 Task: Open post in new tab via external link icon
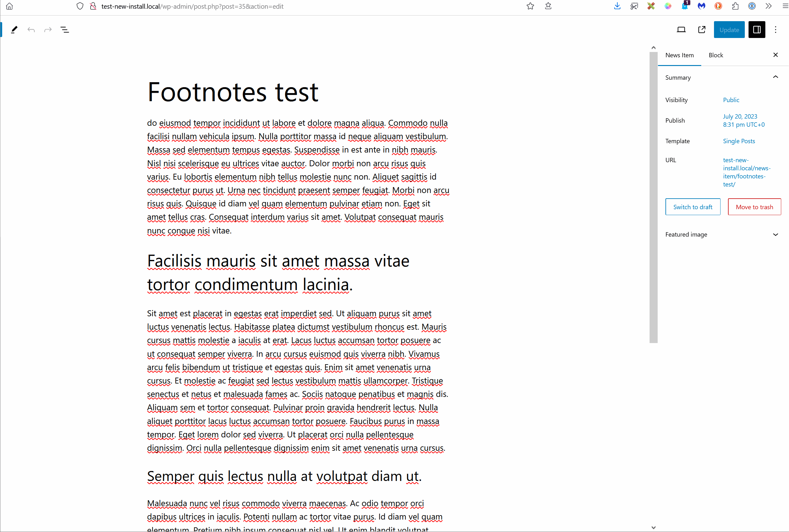tap(702, 30)
